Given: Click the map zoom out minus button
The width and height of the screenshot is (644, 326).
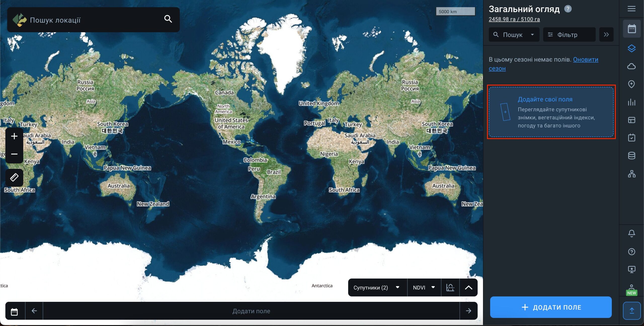Looking at the screenshot, I should coord(14,154).
